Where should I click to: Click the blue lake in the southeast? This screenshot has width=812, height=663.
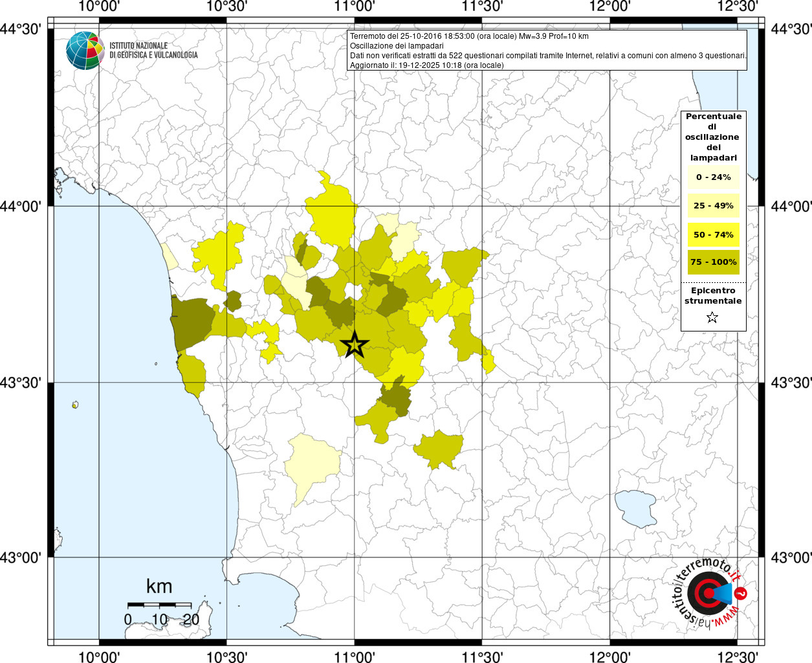[635, 508]
